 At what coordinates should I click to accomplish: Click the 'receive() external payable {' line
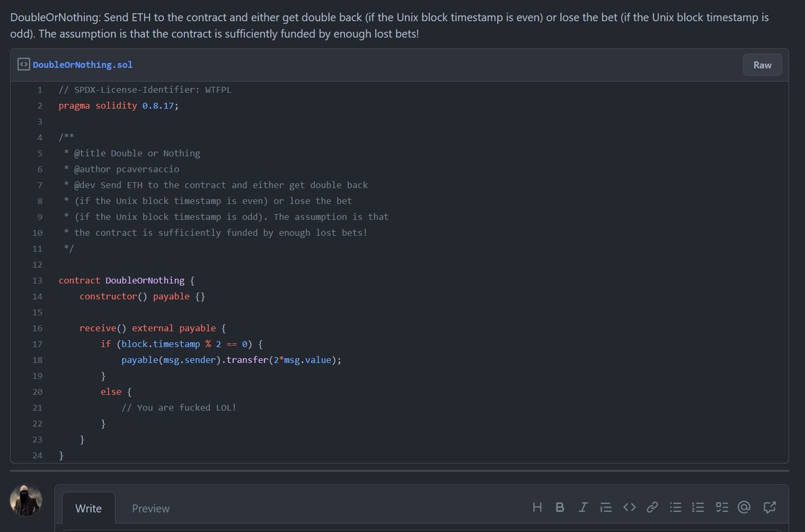click(x=153, y=328)
